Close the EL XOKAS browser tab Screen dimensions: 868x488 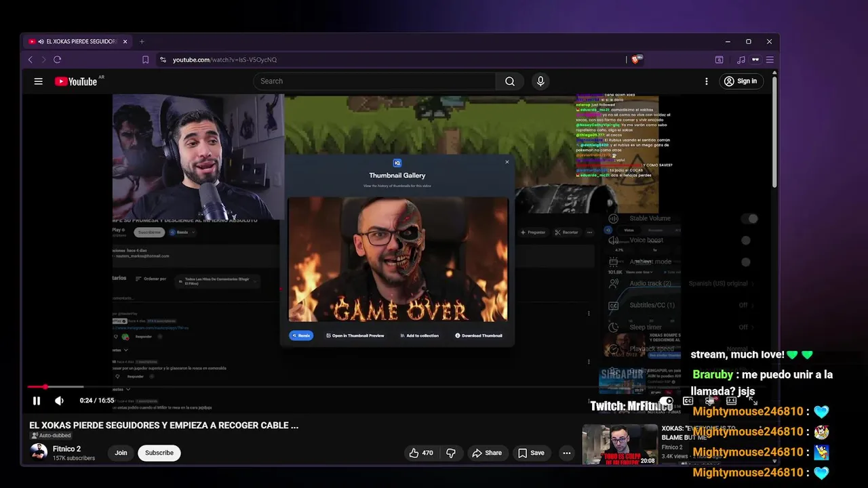click(125, 41)
